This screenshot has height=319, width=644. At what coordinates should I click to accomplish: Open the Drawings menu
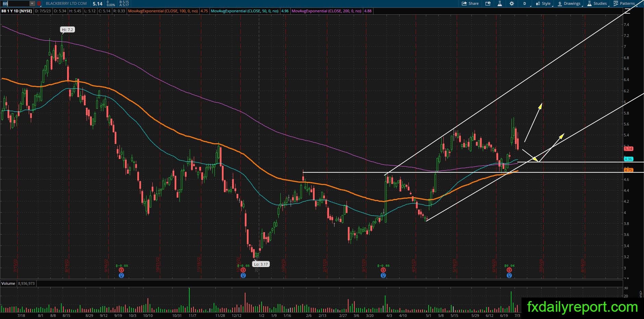pyautogui.click(x=569, y=3)
